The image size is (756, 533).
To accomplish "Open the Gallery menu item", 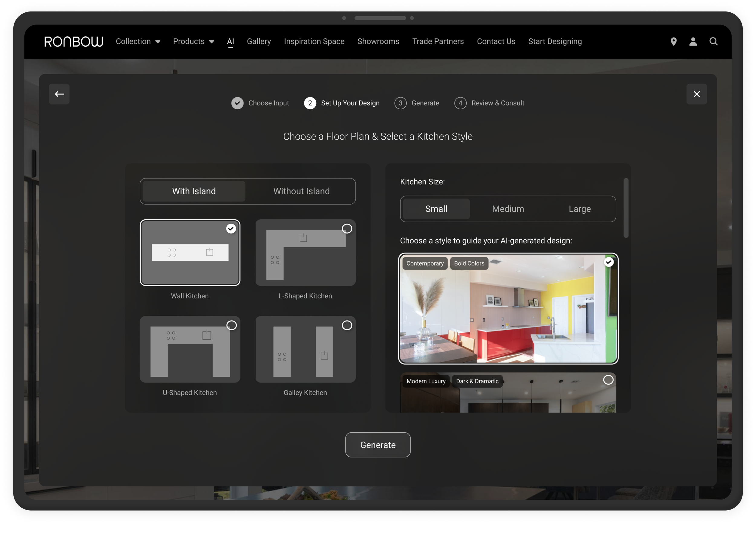I will point(259,41).
